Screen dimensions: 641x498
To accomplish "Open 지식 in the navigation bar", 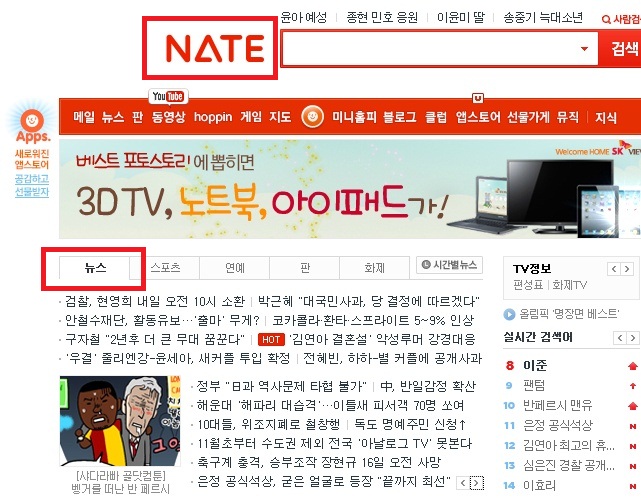I will pyautogui.click(x=605, y=118).
